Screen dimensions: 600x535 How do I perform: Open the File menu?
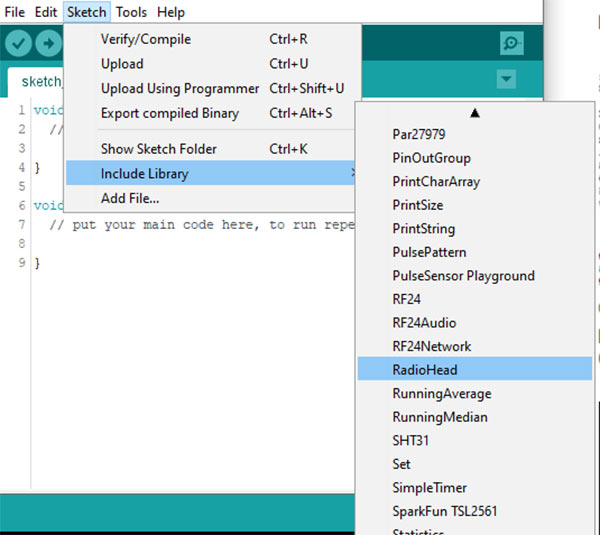pyautogui.click(x=15, y=12)
